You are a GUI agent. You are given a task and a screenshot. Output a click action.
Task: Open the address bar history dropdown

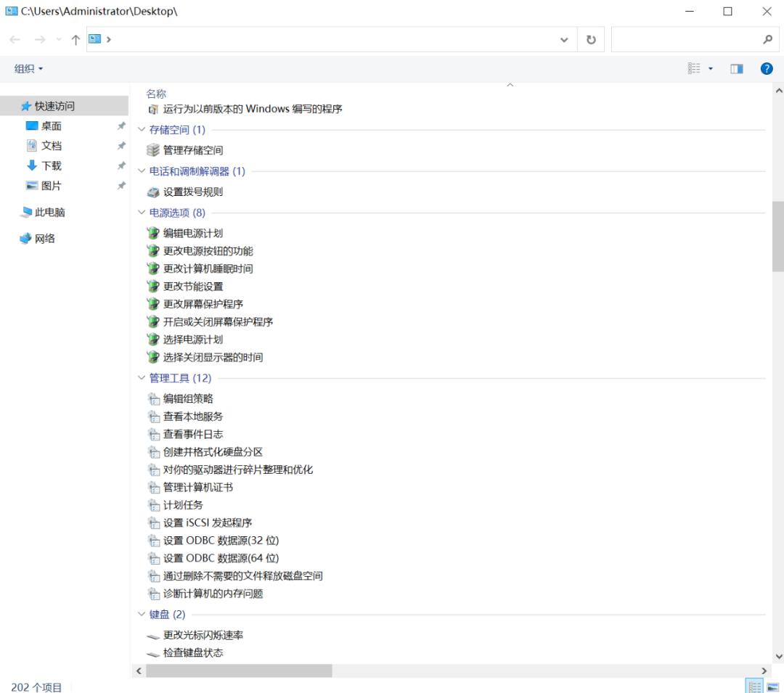point(565,39)
